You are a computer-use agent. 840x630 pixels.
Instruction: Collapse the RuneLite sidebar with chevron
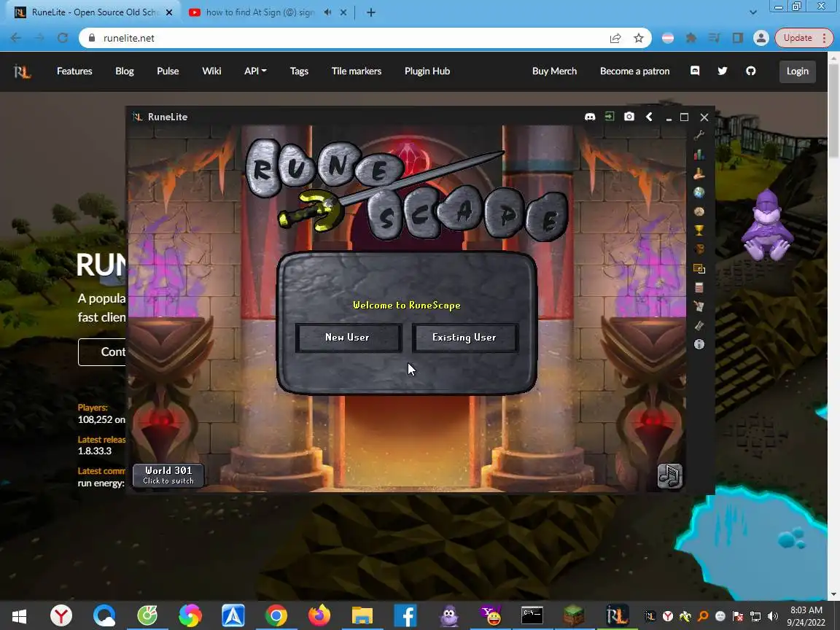pos(649,116)
